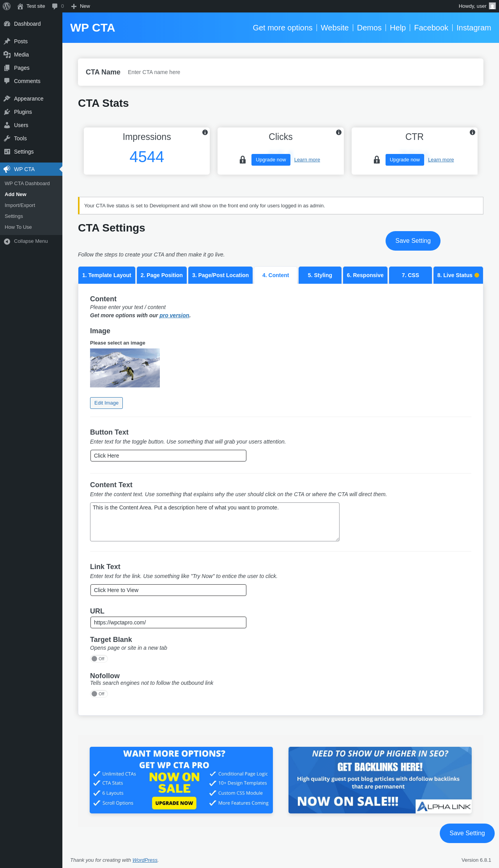
Task: Open the Page/Post Location tab
Action: coord(221,275)
